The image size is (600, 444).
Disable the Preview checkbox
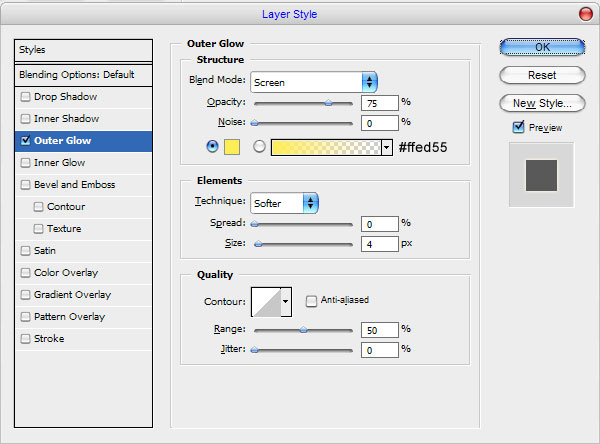point(518,127)
